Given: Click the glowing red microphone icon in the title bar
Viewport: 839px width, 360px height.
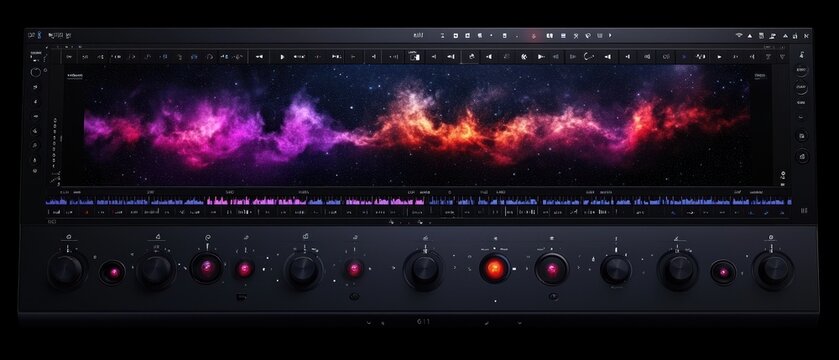Looking at the screenshot, I should [533, 36].
